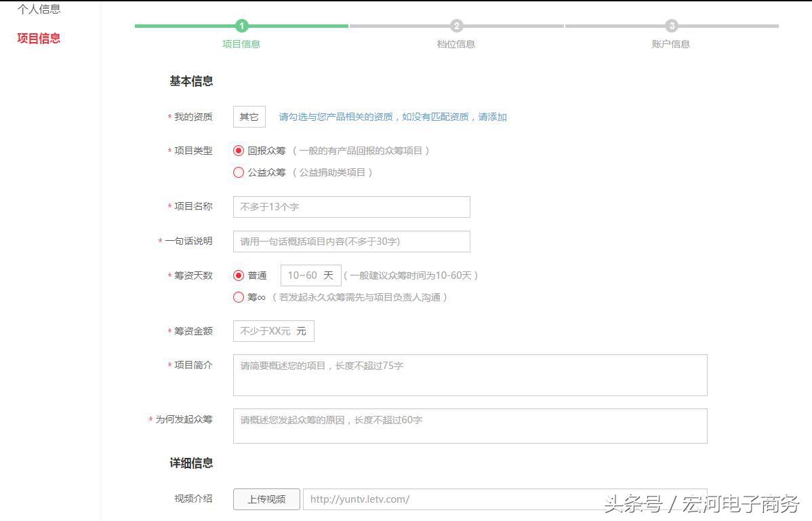
Task: Open the 个人信息 sidebar item
Action: (x=37, y=9)
